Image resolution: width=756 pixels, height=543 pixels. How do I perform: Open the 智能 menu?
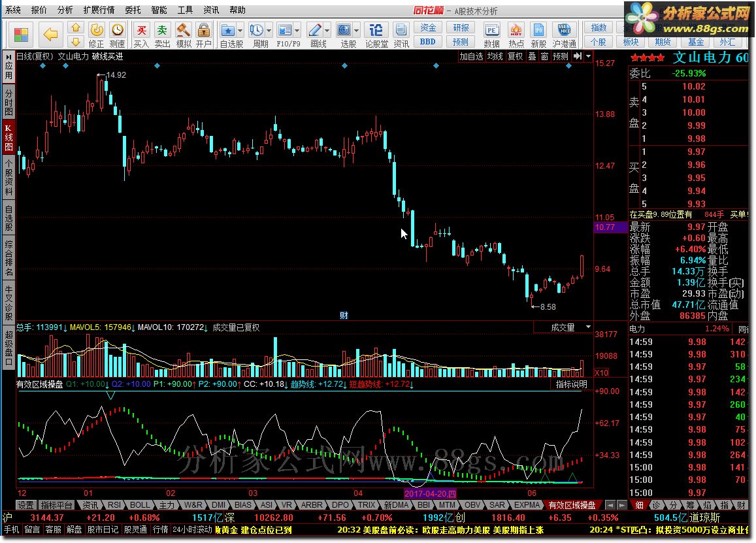(159, 10)
